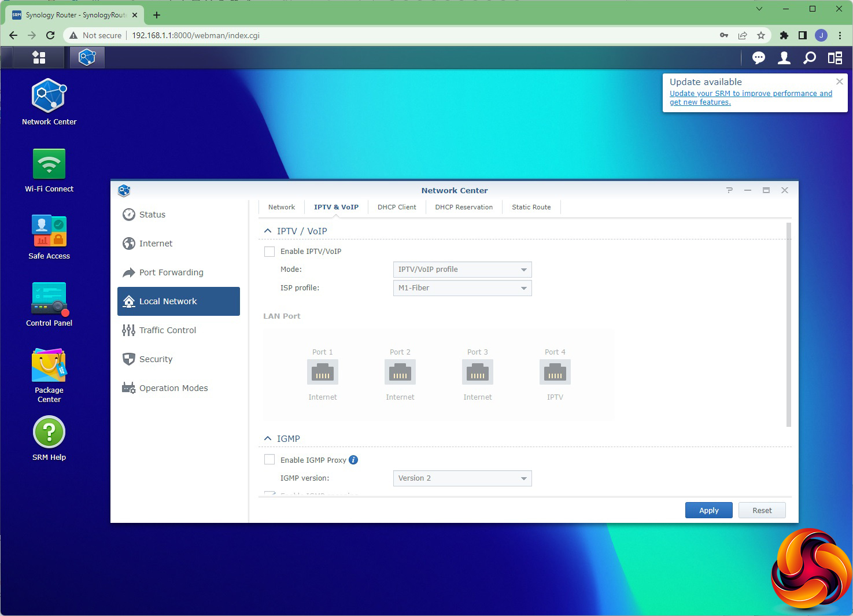
Task: Open the Chrome profile avatar
Action: 821,35
